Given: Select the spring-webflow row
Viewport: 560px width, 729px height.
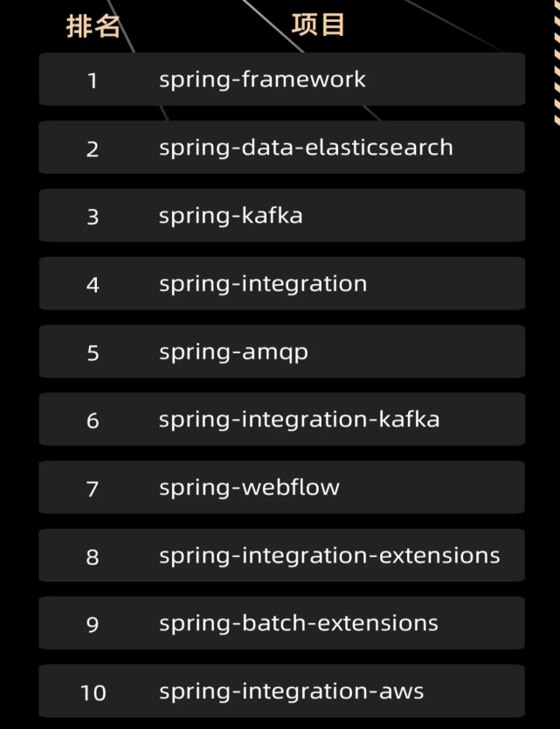Looking at the screenshot, I should tap(282, 487).
